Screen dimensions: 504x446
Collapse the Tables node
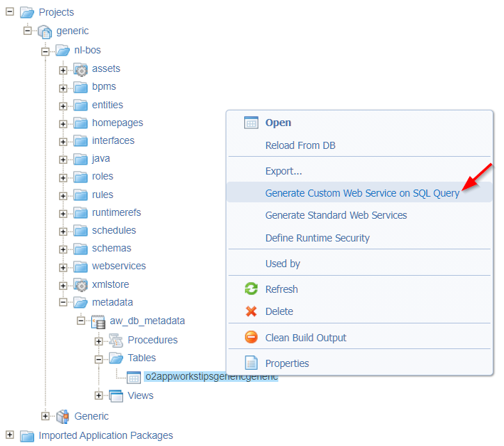tap(99, 358)
